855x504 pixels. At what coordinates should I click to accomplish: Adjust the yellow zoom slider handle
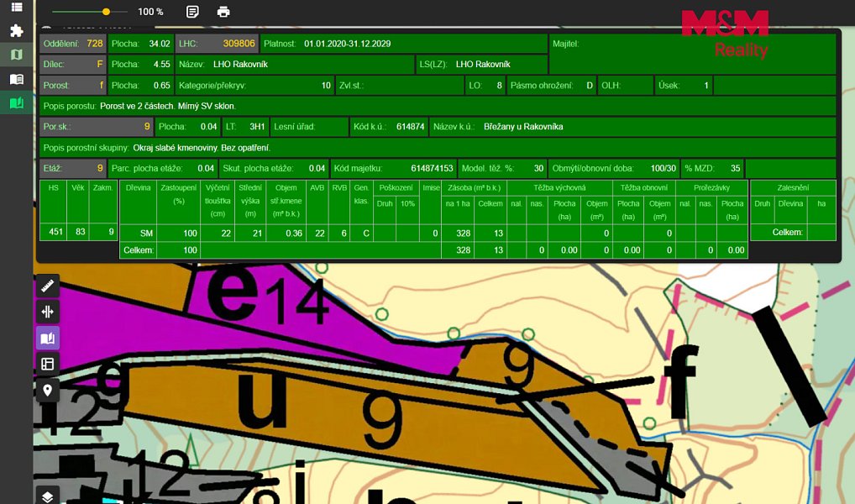107,12
